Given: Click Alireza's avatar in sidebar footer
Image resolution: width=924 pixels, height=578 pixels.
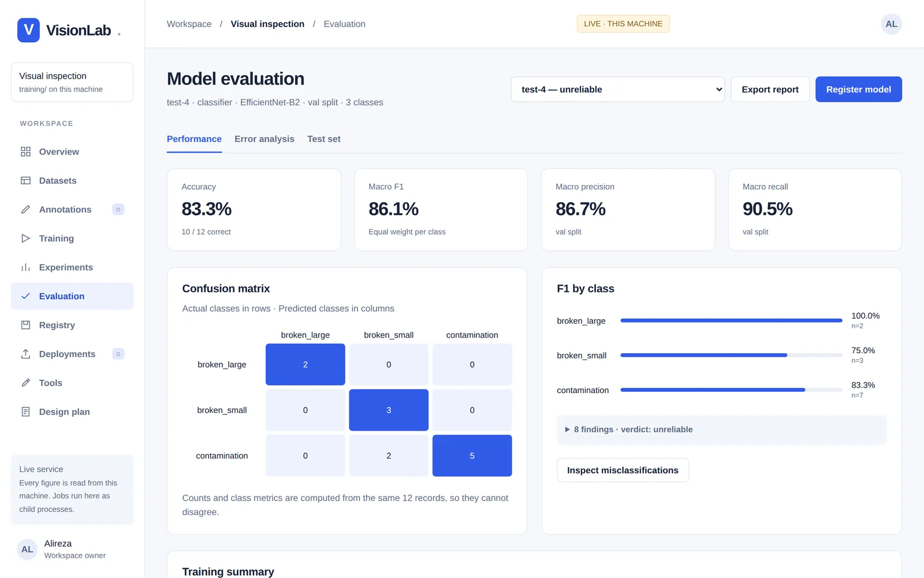Looking at the screenshot, I should click(27, 549).
